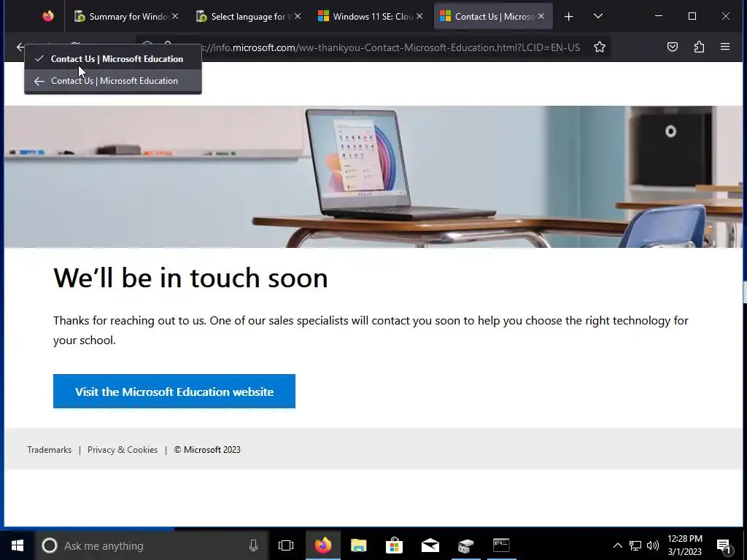Open Task View from taskbar
Viewport: 747px width, 560px height.
coord(286,545)
